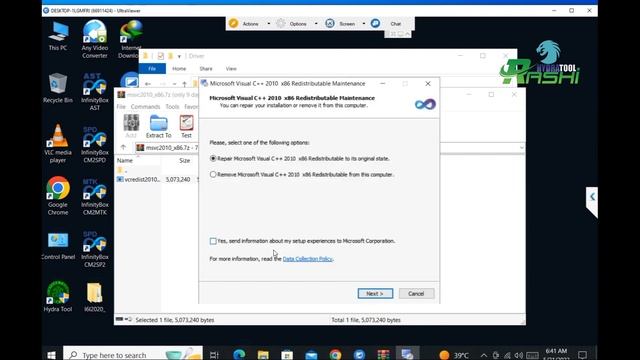The width and height of the screenshot is (640, 360).
Task: Open Google Chrome from the taskbar
Action: click(336, 355)
